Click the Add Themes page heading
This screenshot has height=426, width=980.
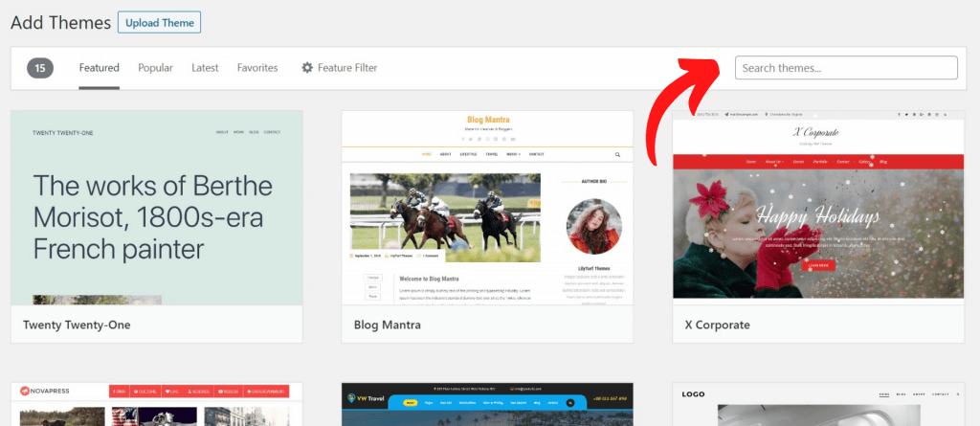(60, 23)
